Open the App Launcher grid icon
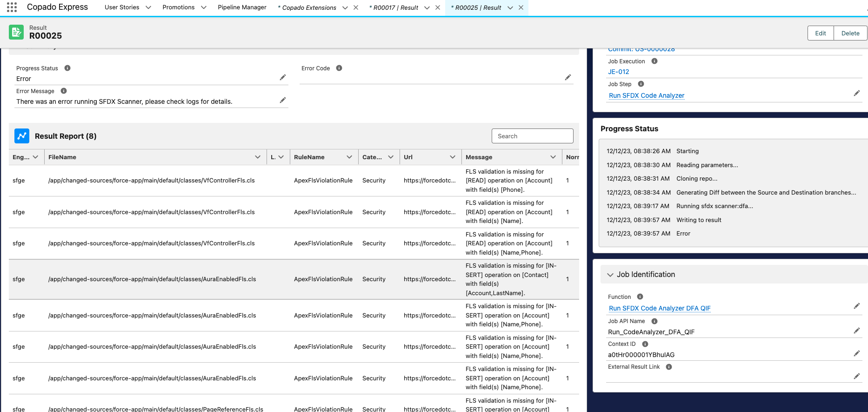Viewport: 868px width, 412px height. pos(12,7)
